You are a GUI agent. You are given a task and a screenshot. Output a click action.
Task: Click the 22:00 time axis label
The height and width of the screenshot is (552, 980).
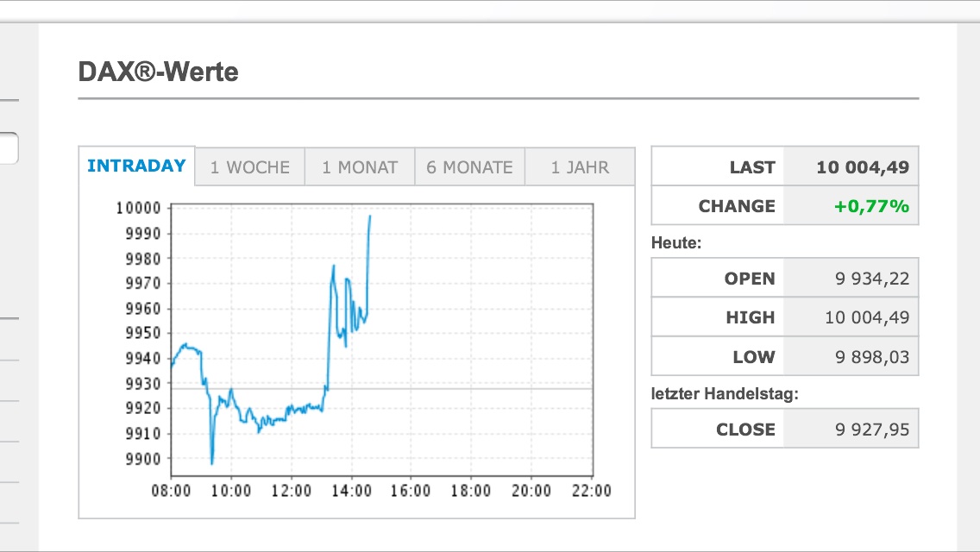click(590, 491)
